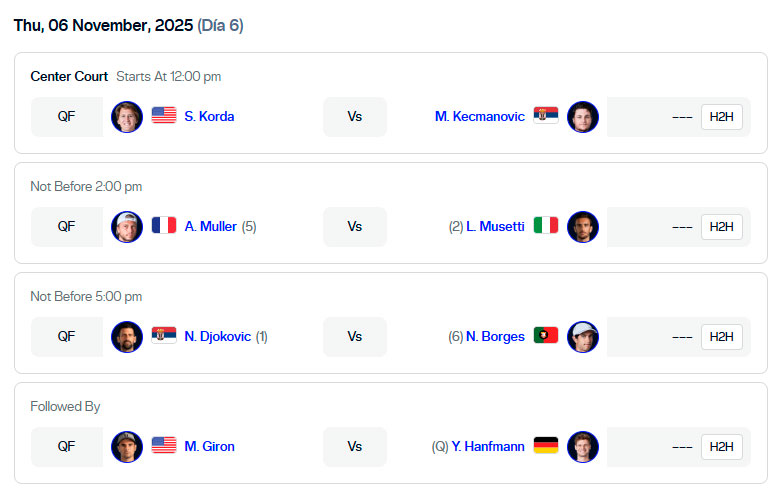This screenshot has height=493, width=775.
Task: Open N. Djokovic player profile link
Action: [x=217, y=337]
